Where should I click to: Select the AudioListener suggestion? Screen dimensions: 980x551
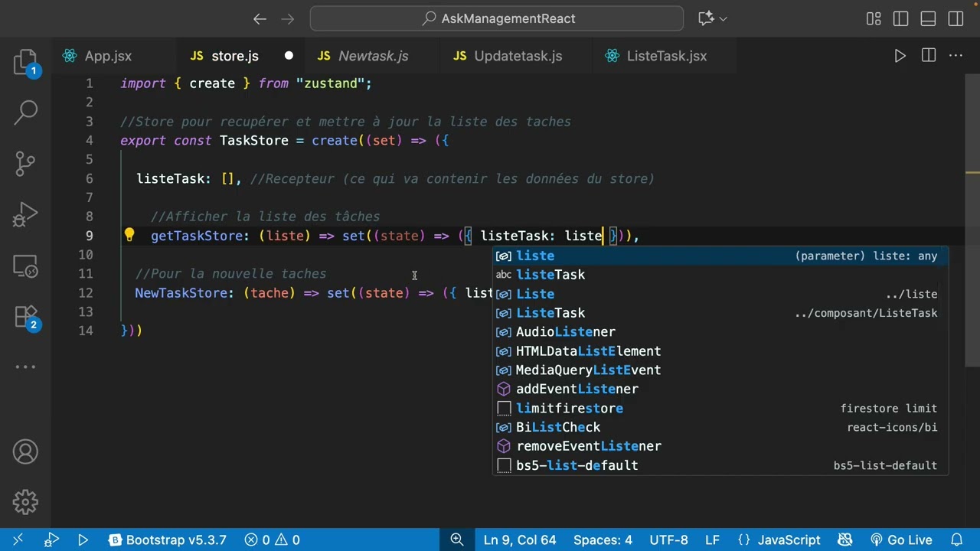[720, 332]
